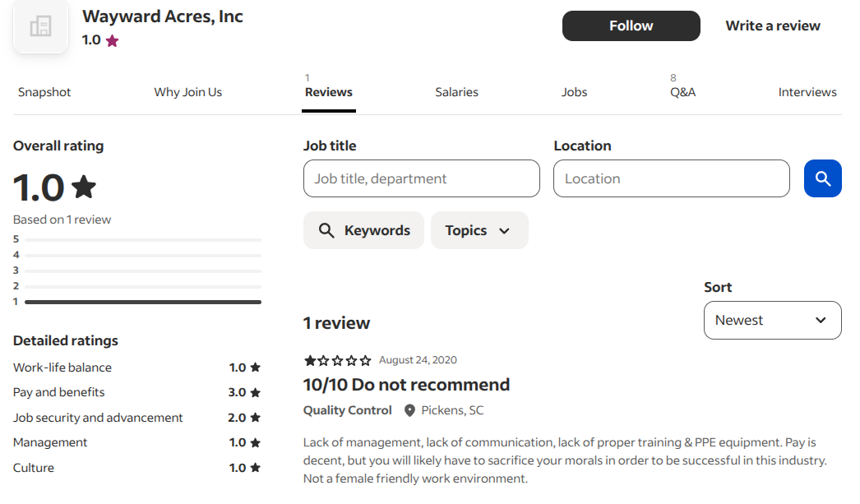Filter reviews by 5-star rating bar
This screenshot has height=504, width=860.
click(x=142, y=239)
